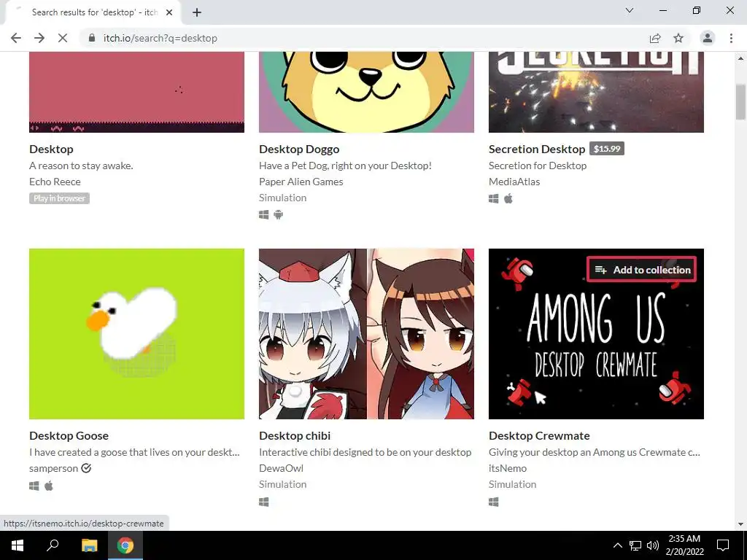Open Windows Start menu
The height and width of the screenshot is (560, 747).
[18, 545]
